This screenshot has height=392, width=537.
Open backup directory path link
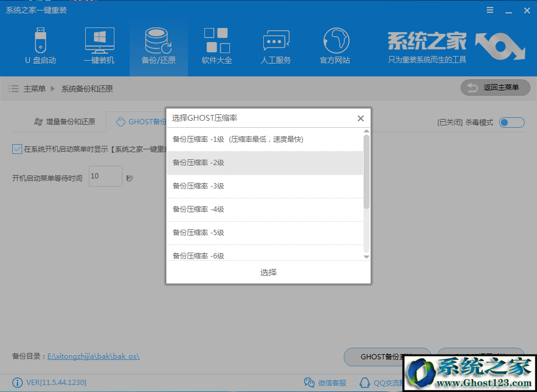click(x=93, y=356)
